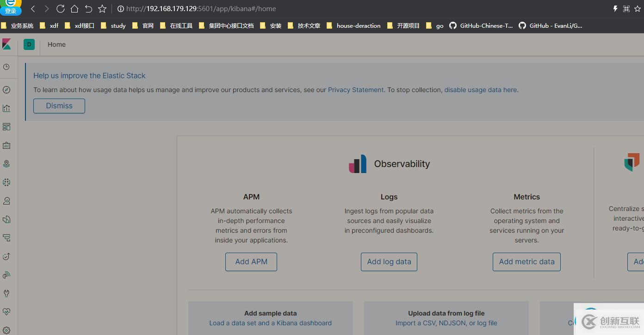Open APM from the sidebar icon
This screenshot has height=335, width=644.
coord(6,238)
